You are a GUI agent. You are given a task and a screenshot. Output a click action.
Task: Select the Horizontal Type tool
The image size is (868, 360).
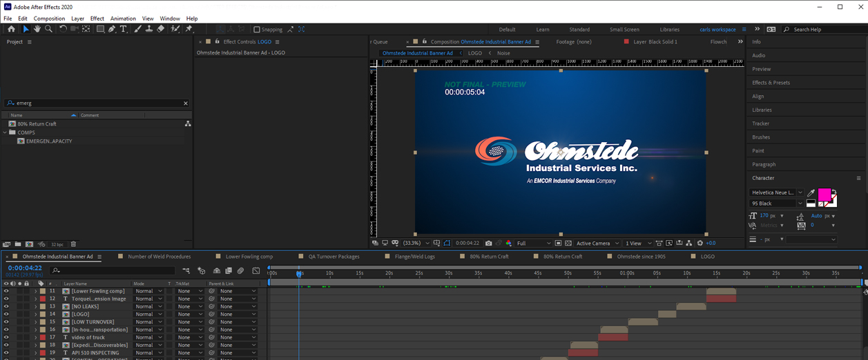click(124, 29)
